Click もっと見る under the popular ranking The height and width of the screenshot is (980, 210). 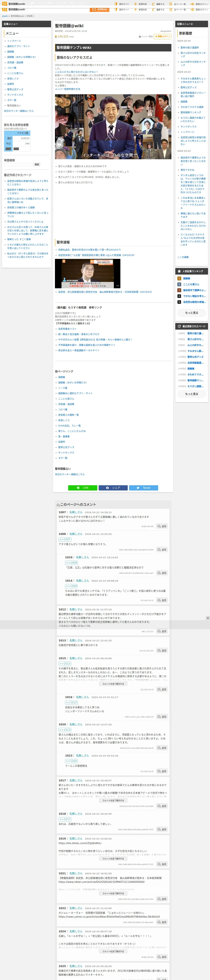pos(192,313)
